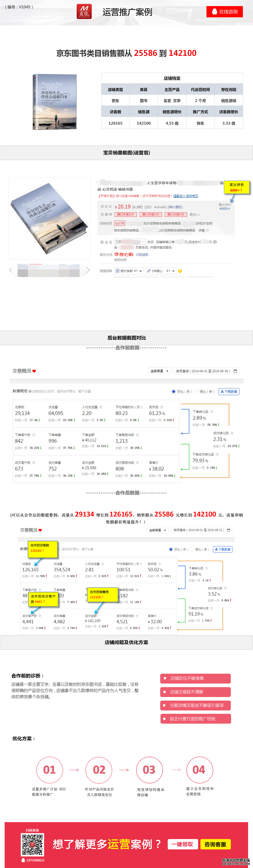
Task: Click the step 03 circle
Action: click(149, 770)
